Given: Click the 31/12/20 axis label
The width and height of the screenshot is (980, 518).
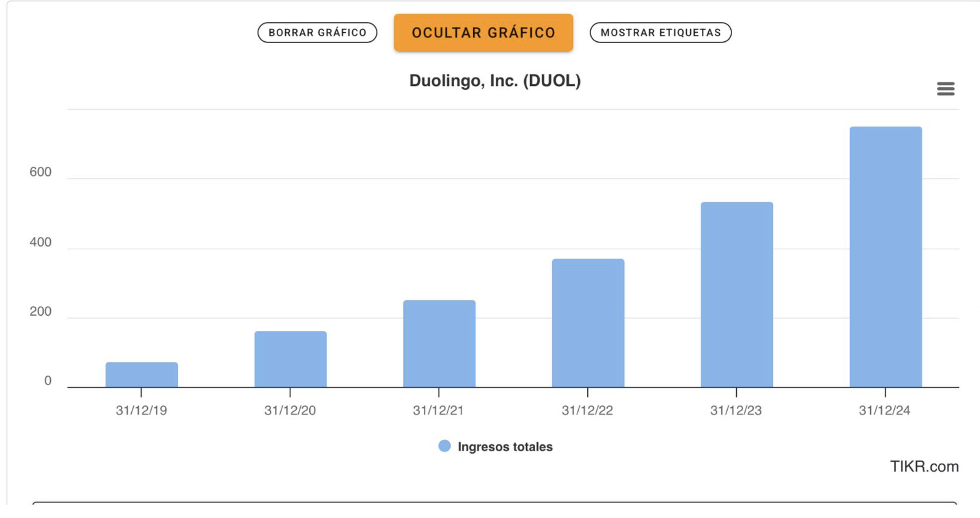Looking at the screenshot, I should tap(290, 411).
